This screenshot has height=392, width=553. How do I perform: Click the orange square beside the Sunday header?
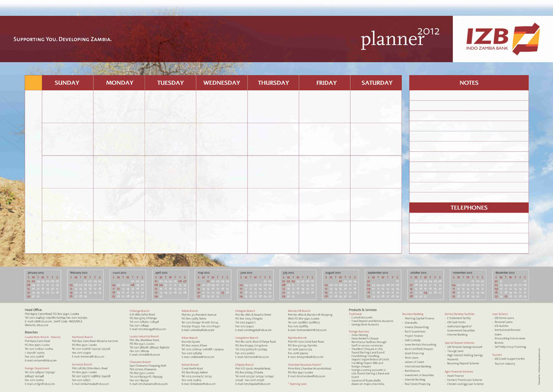pos(33,83)
